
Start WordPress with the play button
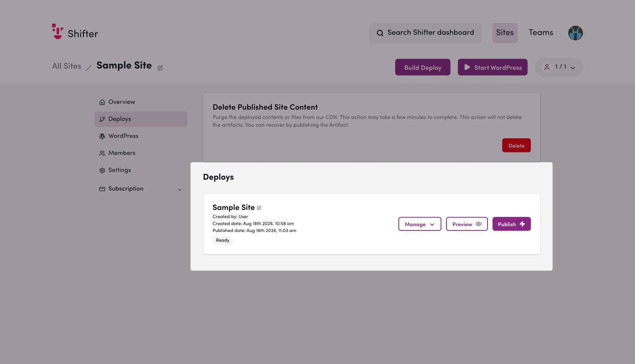click(493, 67)
